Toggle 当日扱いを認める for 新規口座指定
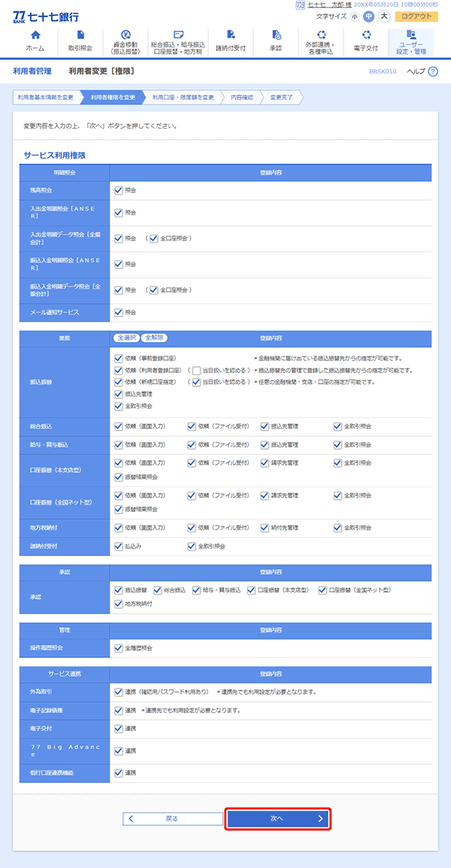451x868 pixels. pos(196,383)
